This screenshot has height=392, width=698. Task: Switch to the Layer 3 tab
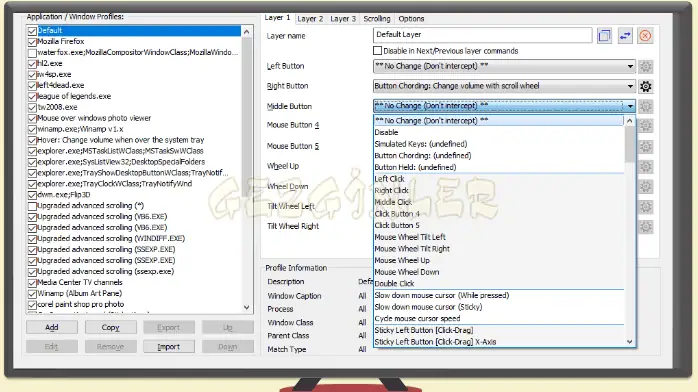click(x=343, y=19)
